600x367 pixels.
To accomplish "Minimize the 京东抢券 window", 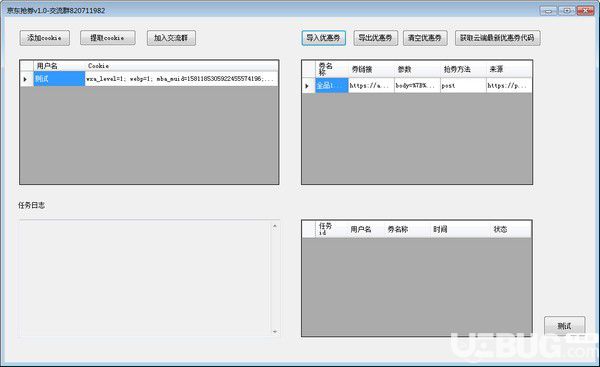I will click(548, 11).
